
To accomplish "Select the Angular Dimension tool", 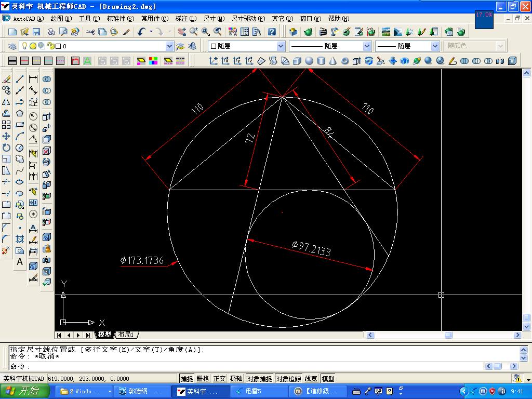I will click(x=33, y=139).
